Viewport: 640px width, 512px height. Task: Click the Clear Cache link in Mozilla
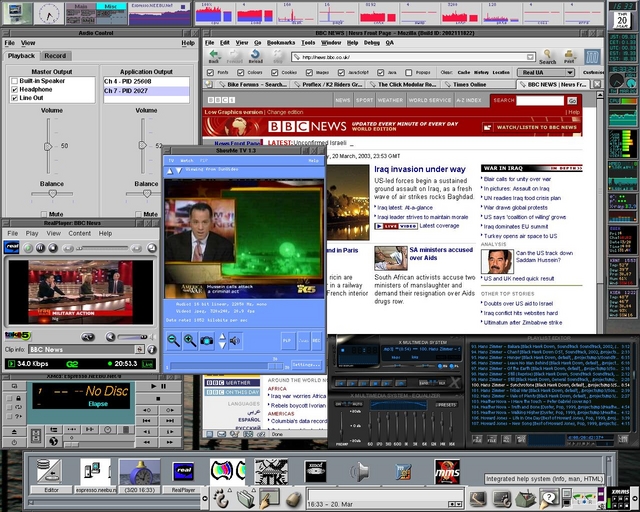[x=464, y=72]
